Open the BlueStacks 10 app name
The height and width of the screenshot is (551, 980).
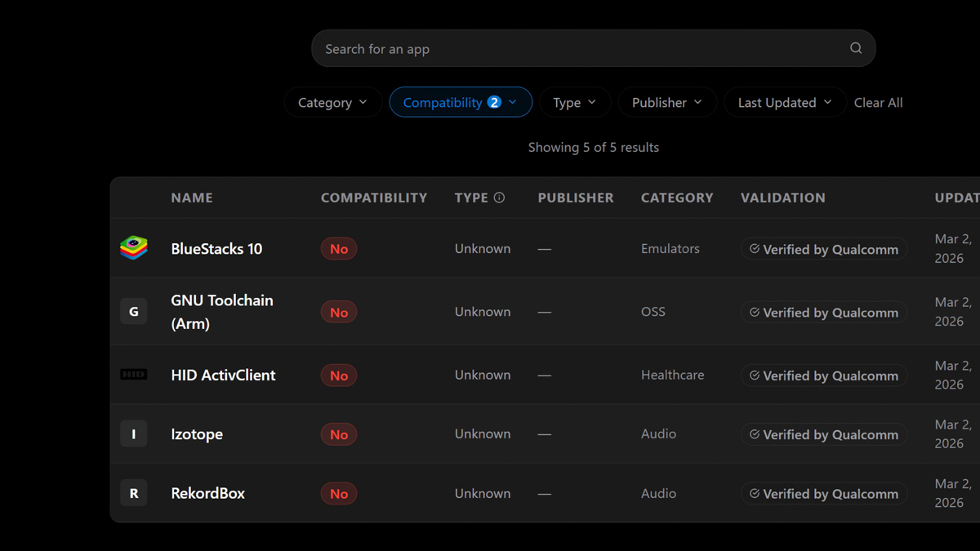point(216,248)
